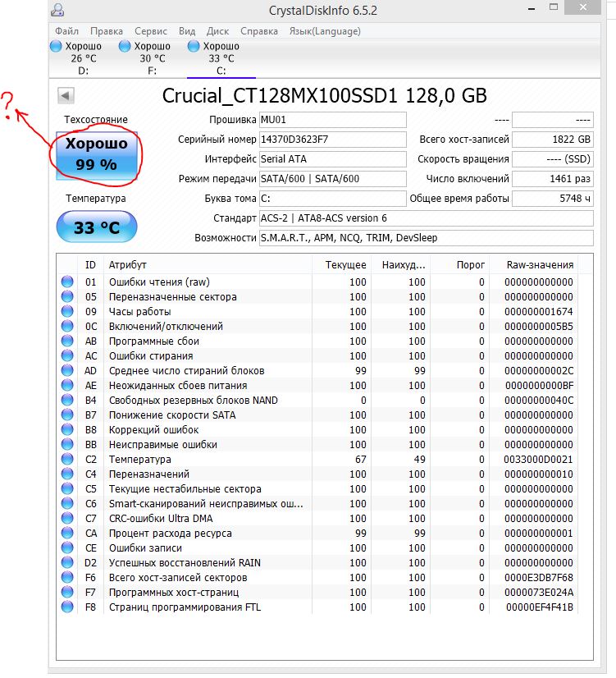Image resolution: width=616 pixels, height=678 pixels.
Task: Click the Стандарт field ACS-2 | ATA8-ACS version 6
Action: point(427,218)
